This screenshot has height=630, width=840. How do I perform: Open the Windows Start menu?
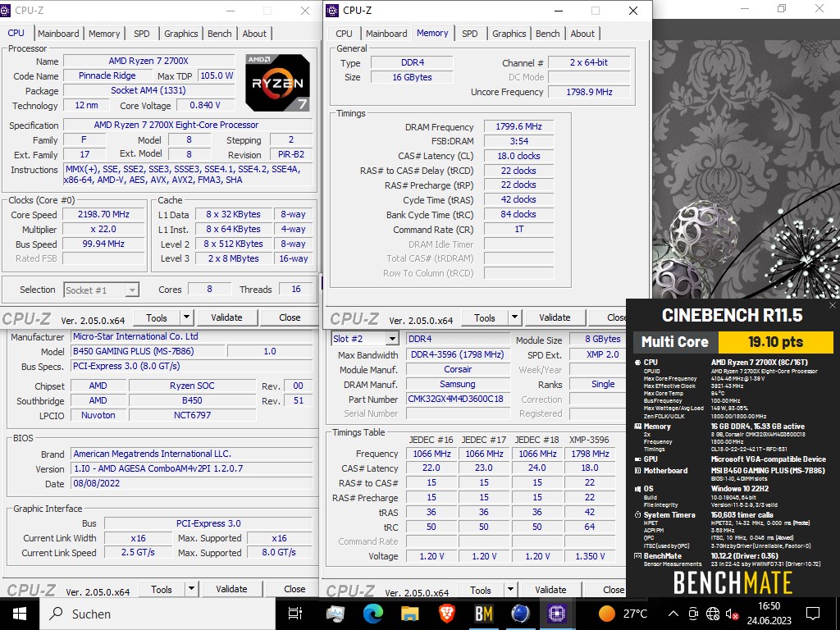click(x=20, y=614)
